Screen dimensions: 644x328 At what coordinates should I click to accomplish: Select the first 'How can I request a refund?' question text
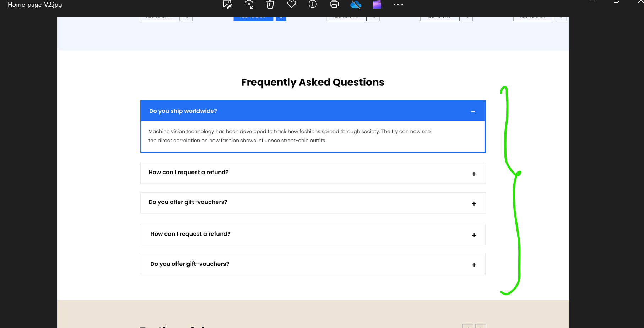pos(189,172)
